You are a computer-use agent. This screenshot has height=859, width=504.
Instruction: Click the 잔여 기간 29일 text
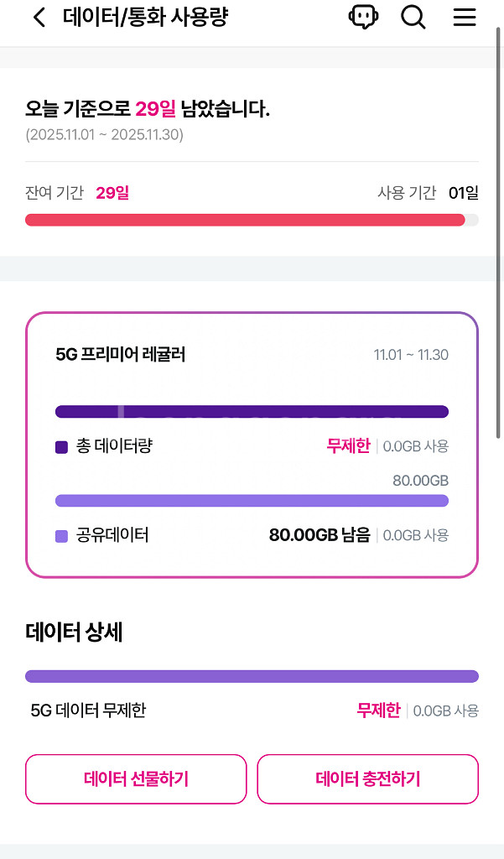pyautogui.click(x=78, y=192)
